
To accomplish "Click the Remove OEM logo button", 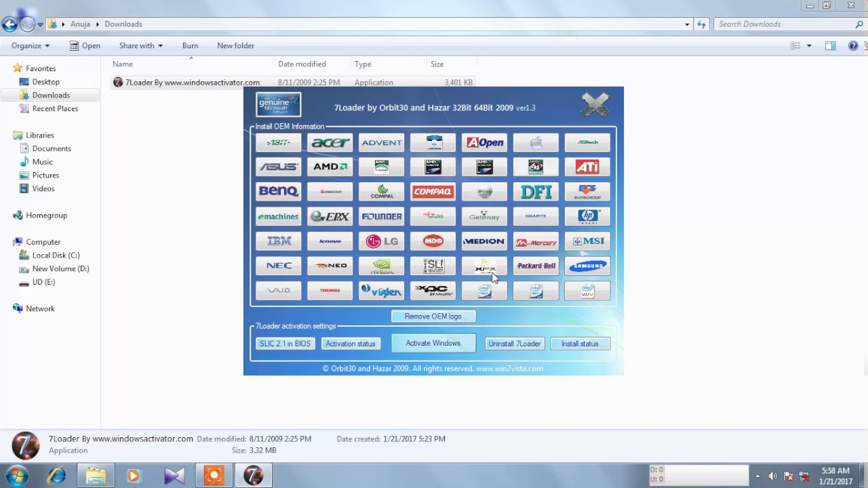I will 433,317.
